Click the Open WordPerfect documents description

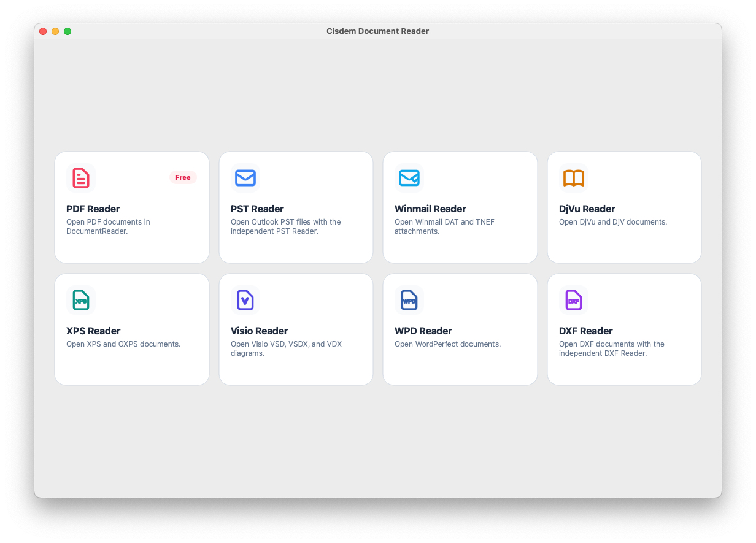click(447, 344)
